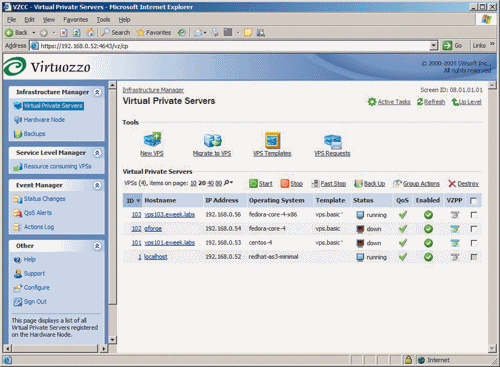Check the select-all checkbox in table header
Image resolution: width=500 pixels, height=367 pixels.
[473, 200]
